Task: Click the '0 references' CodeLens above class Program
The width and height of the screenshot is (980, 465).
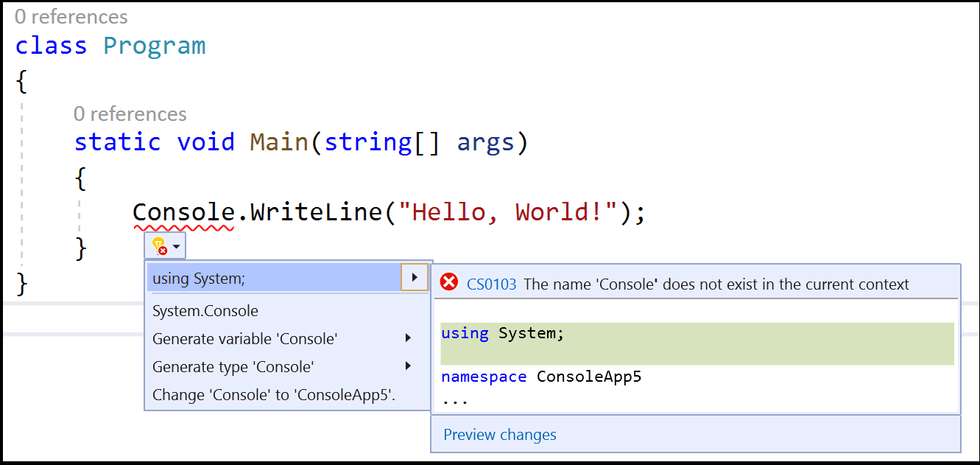Action: tap(71, 16)
